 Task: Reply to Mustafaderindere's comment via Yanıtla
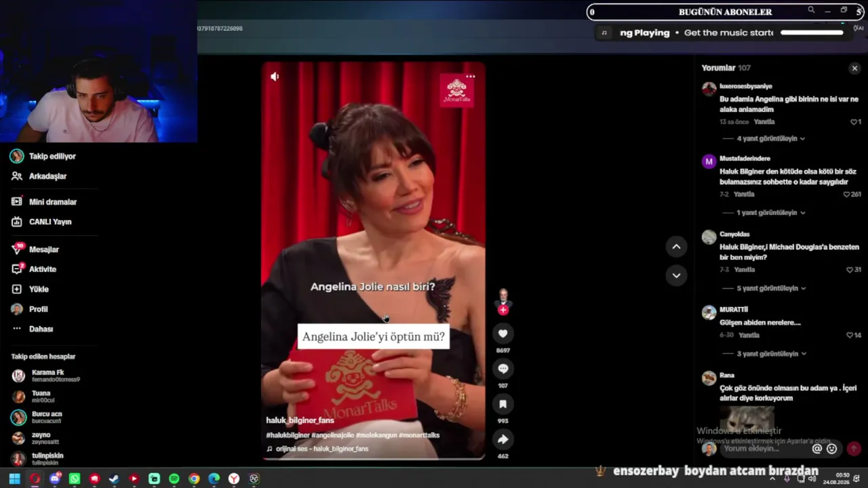(x=744, y=195)
